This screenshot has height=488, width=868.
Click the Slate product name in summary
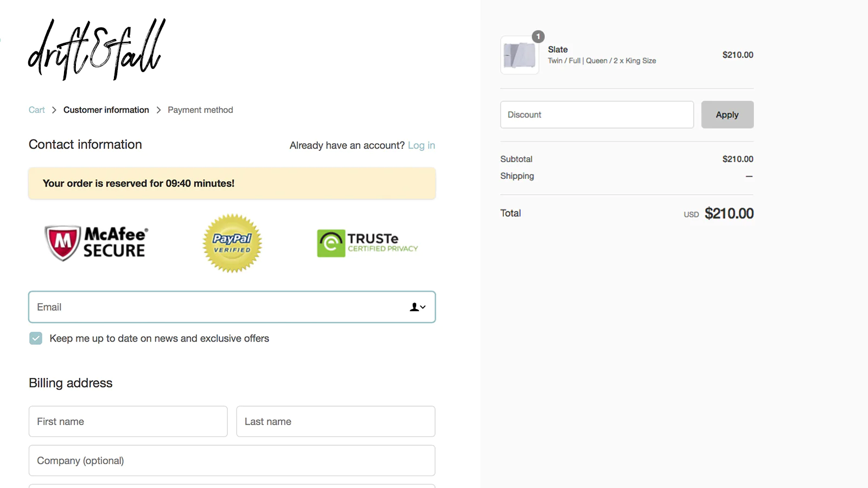[558, 49]
